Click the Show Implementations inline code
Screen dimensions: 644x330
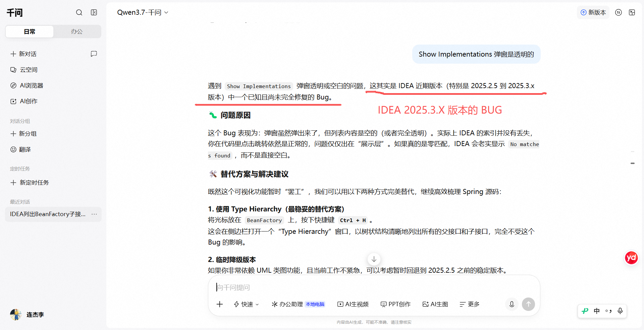pyautogui.click(x=259, y=86)
